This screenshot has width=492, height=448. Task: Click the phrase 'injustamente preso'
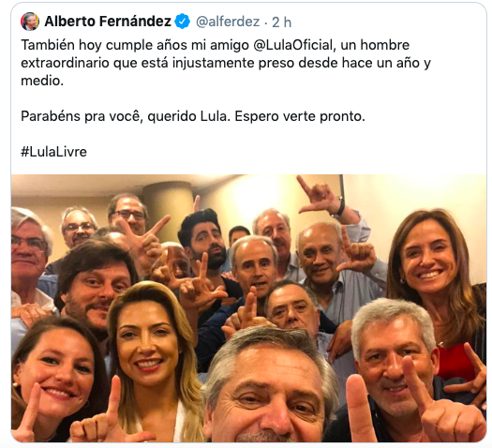click(x=233, y=63)
